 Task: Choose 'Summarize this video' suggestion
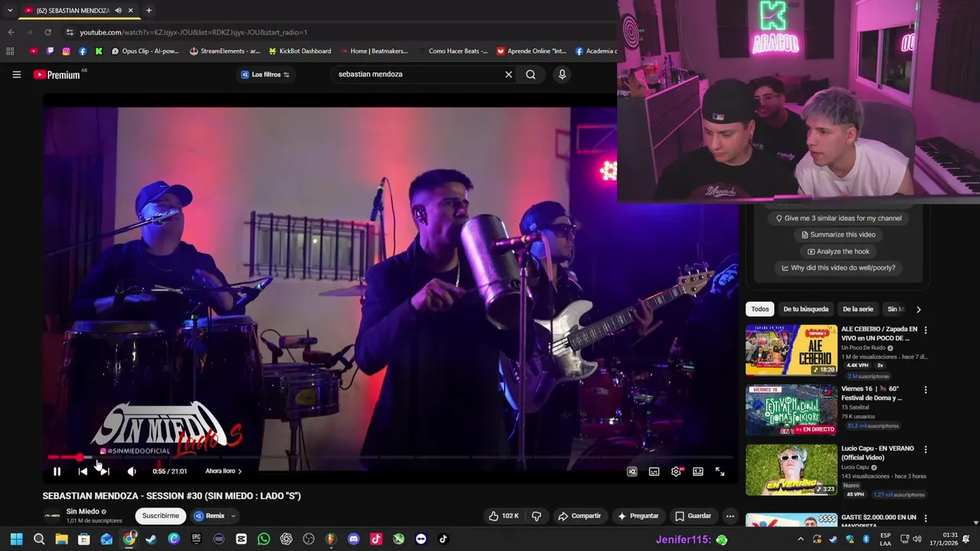coord(838,235)
